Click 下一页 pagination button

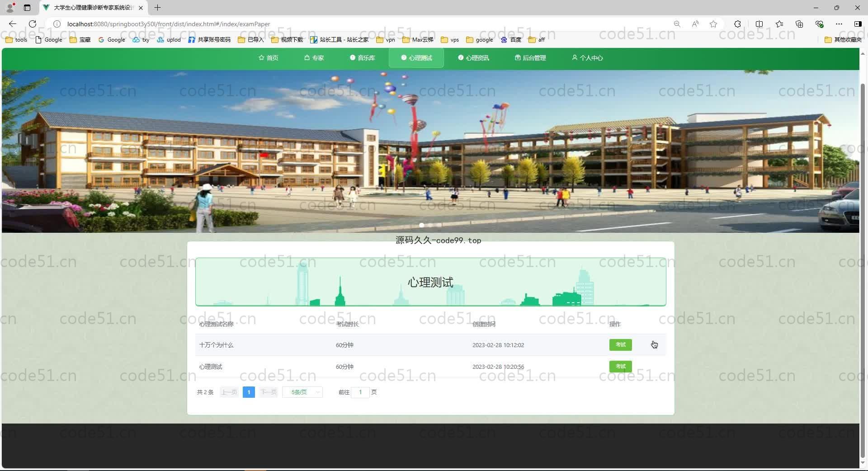click(269, 392)
